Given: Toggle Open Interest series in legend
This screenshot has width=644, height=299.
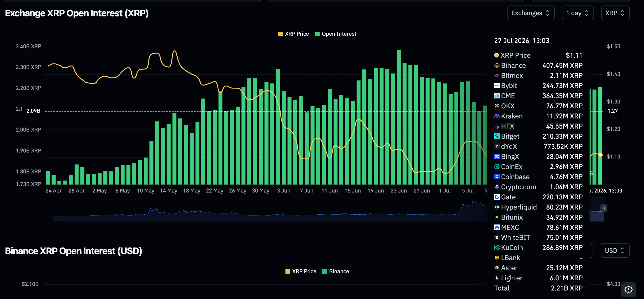Looking at the screenshot, I should [335, 34].
